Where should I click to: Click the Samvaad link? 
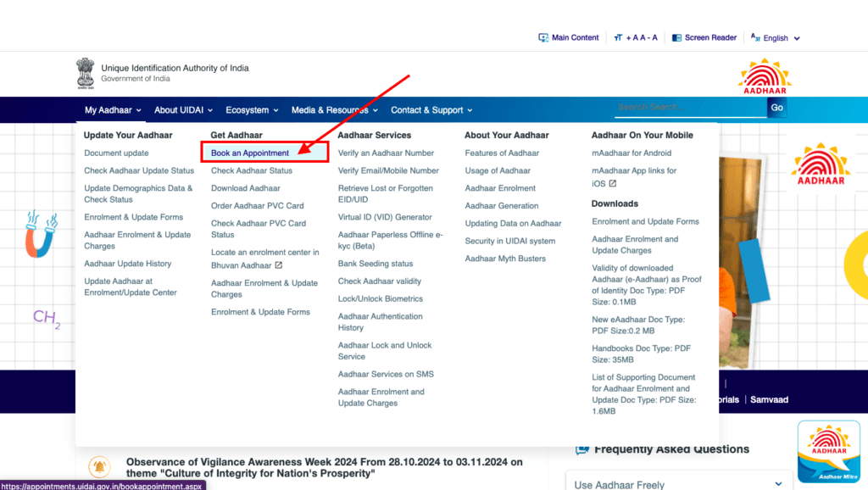769,400
